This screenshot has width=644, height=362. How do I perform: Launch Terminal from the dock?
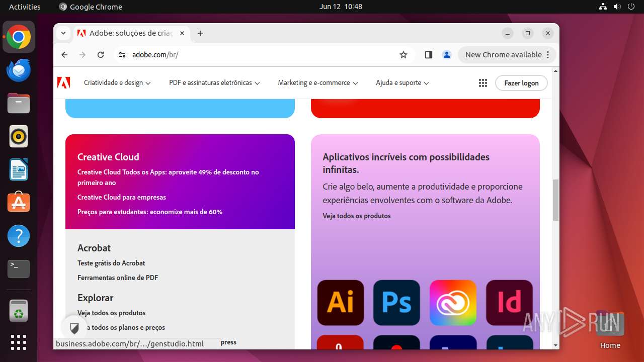tap(19, 269)
